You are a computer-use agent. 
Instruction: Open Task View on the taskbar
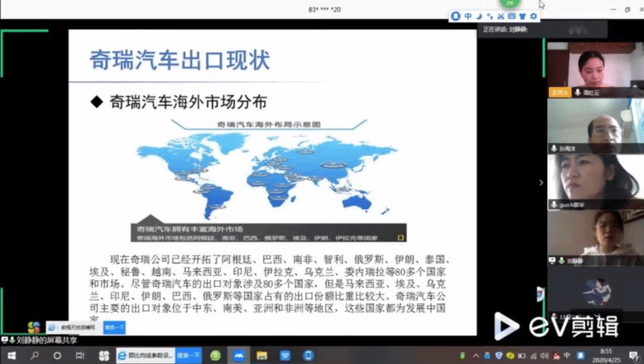80,356
